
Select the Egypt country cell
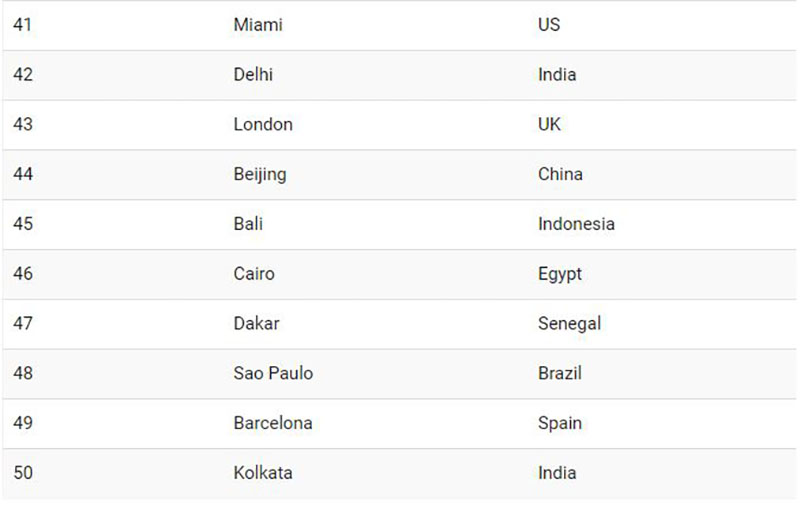click(x=559, y=274)
